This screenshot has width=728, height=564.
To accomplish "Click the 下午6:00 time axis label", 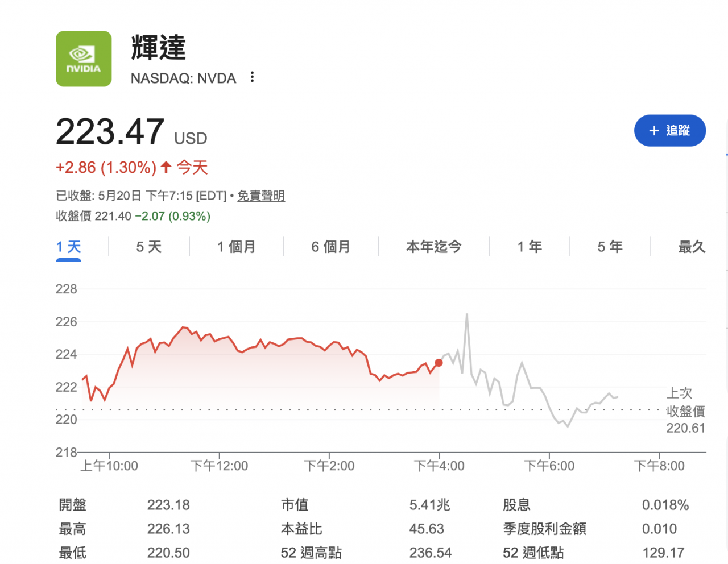I will 549,466.
